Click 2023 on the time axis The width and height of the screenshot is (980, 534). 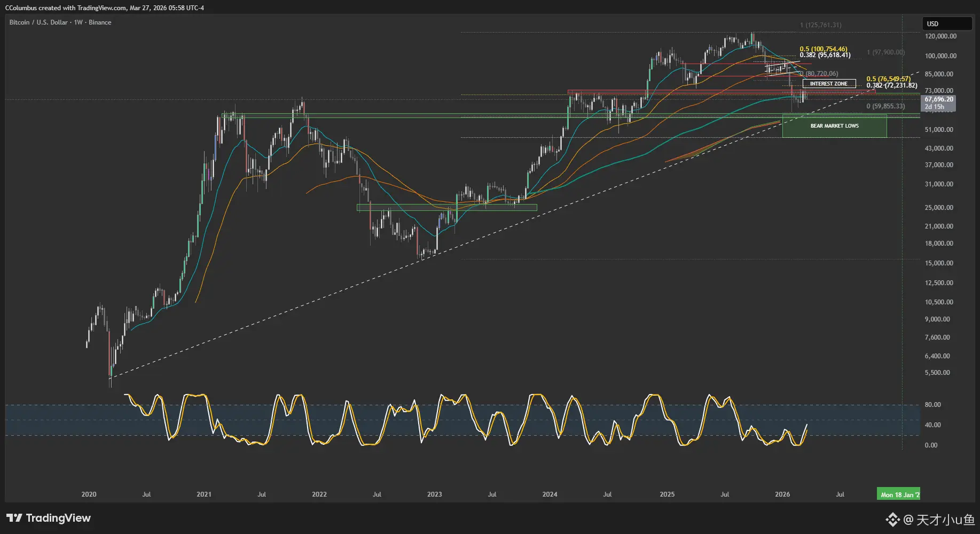(x=435, y=494)
